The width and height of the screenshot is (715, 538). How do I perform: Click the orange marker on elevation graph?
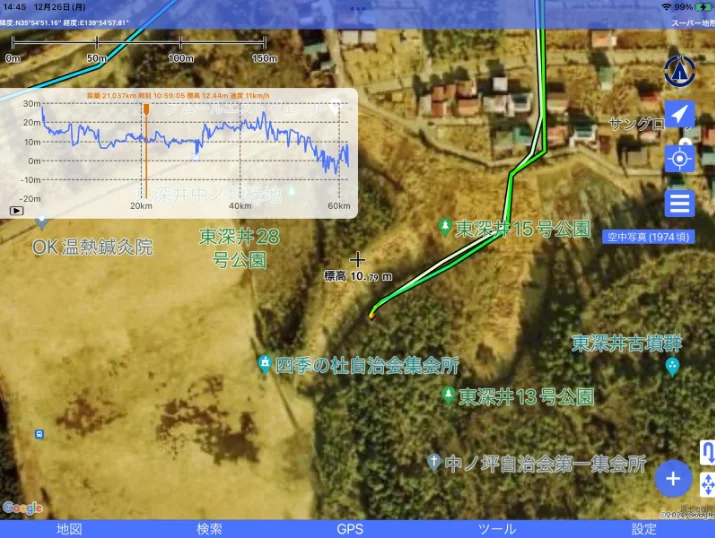[146, 108]
